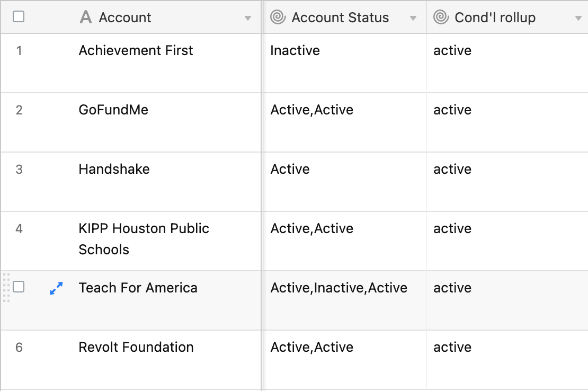Click Cond'l rollup value for Handshake

(452, 169)
